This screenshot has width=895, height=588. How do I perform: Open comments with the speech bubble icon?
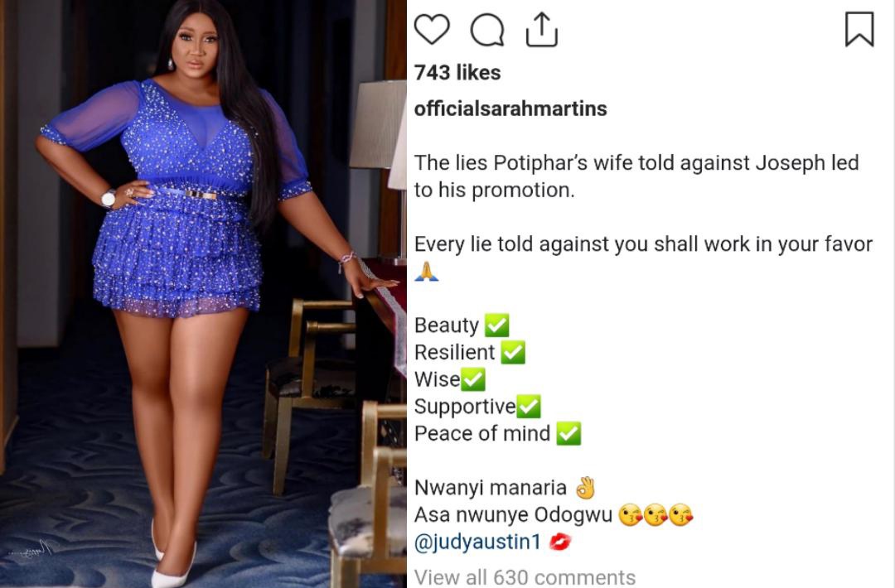coord(487,30)
